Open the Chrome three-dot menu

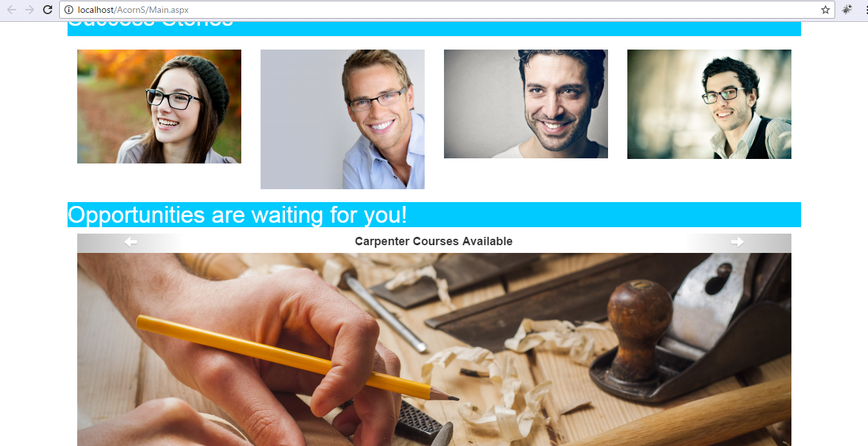click(x=863, y=10)
